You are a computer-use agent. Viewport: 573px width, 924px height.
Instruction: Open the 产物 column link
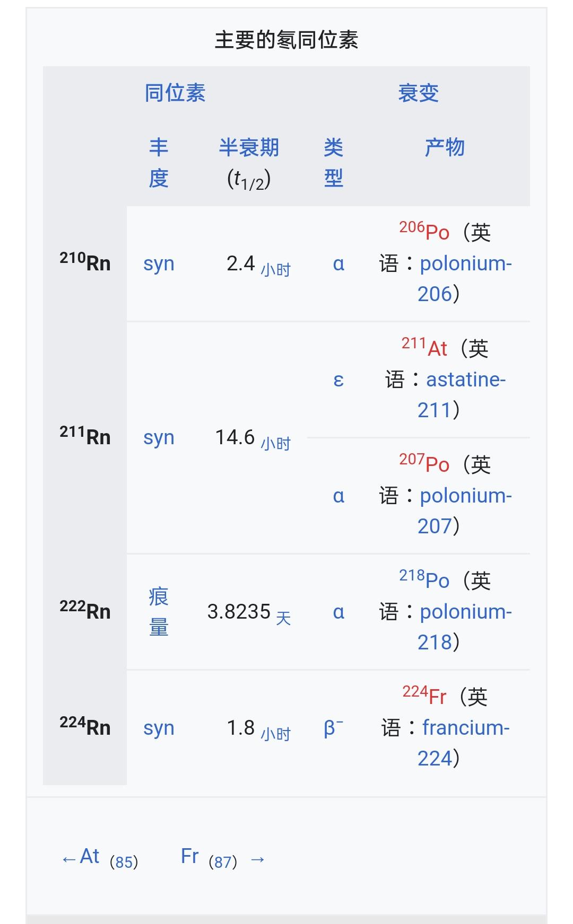[x=445, y=147]
